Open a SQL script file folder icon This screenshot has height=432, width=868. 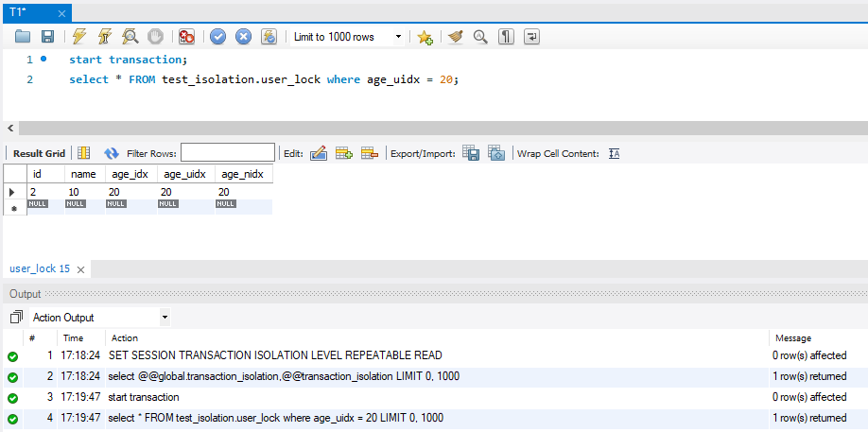pyautogui.click(x=23, y=37)
